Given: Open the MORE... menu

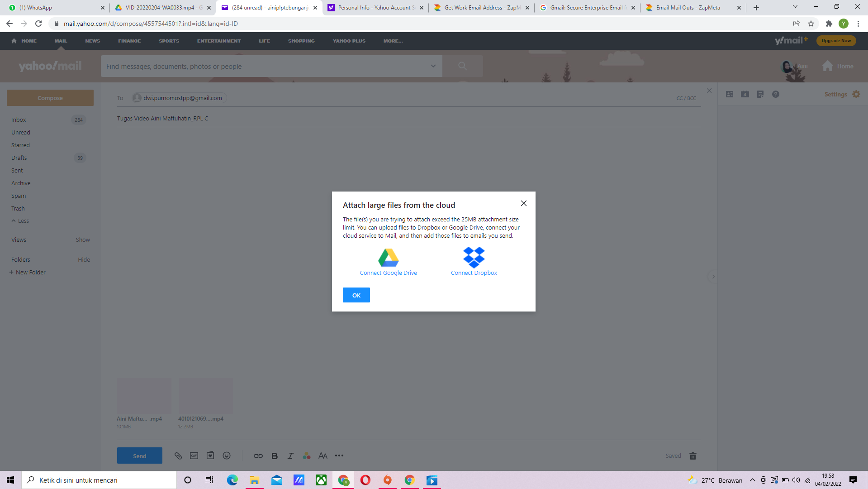Looking at the screenshot, I should (x=393, y=41).
